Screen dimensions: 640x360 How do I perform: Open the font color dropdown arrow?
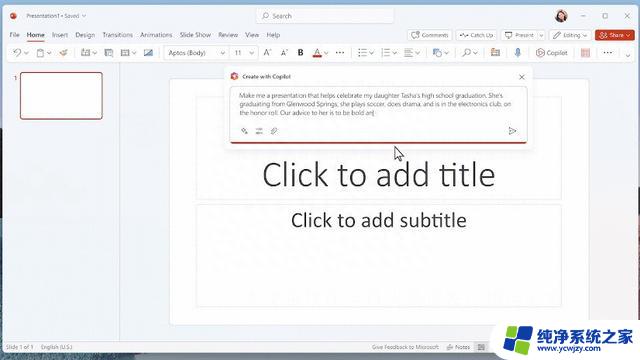326,53
